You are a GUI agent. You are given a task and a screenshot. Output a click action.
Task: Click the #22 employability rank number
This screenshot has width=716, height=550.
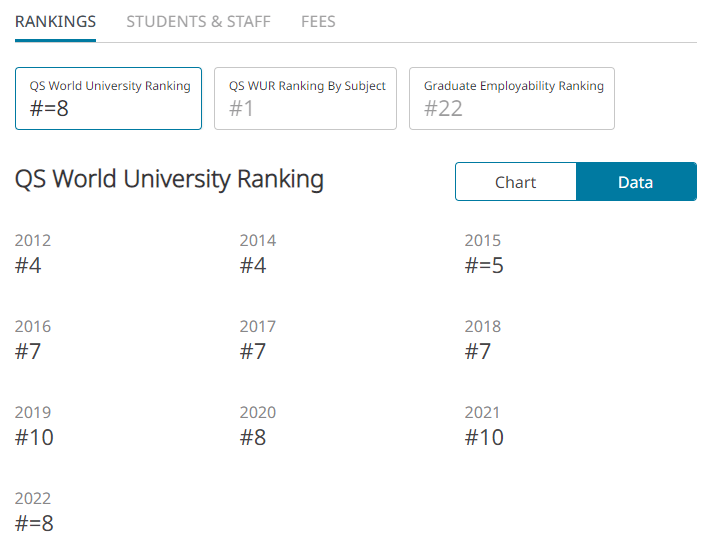[x=443, y=109]
